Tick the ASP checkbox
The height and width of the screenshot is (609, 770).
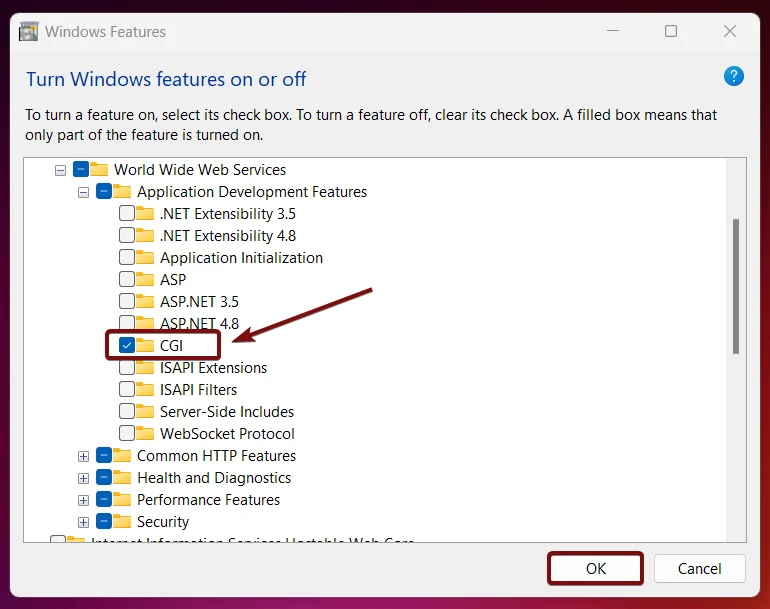(127, 279)
